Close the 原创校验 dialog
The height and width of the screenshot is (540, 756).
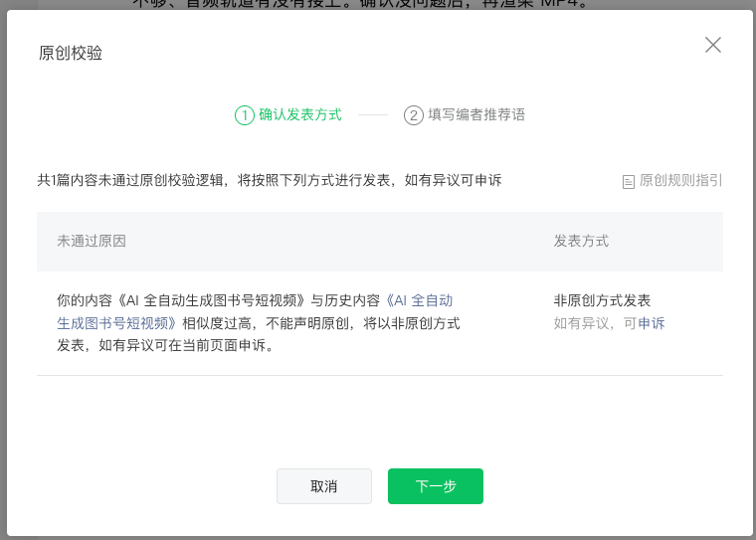[x=712, y=45]
